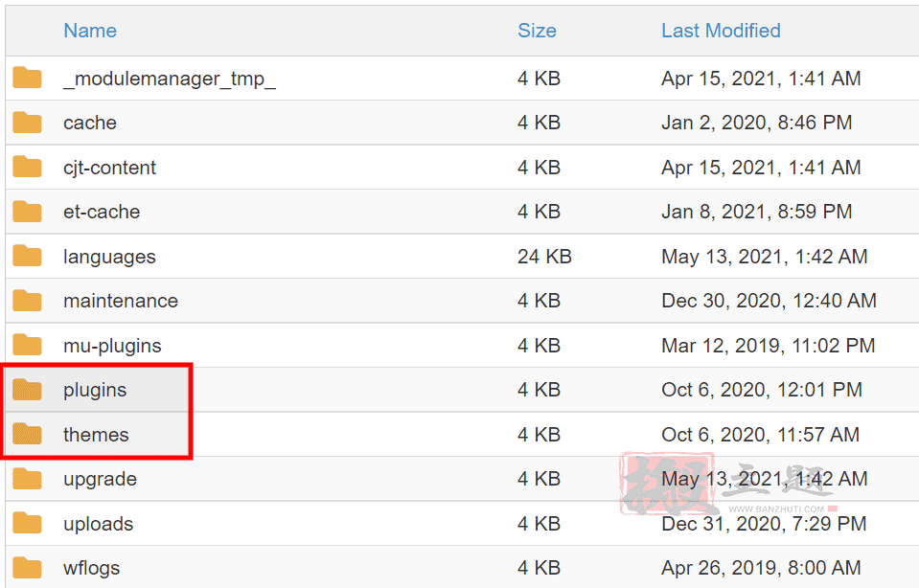The height and width of the screenshot is (588, 919).
Task: Sort files by Size column header
Action: coord(537,31)
